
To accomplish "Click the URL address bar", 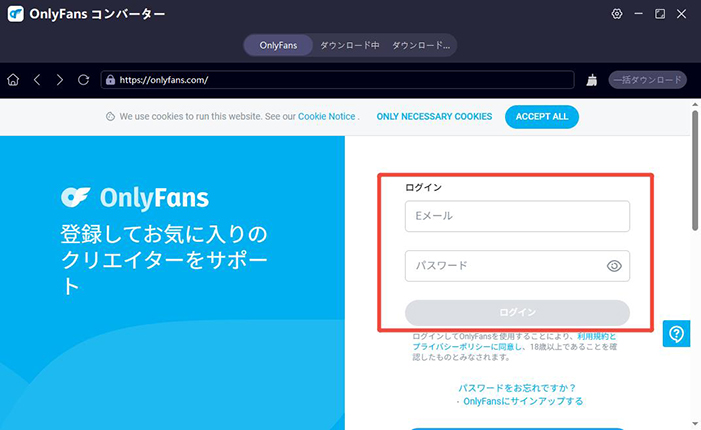I will point(338,80).
